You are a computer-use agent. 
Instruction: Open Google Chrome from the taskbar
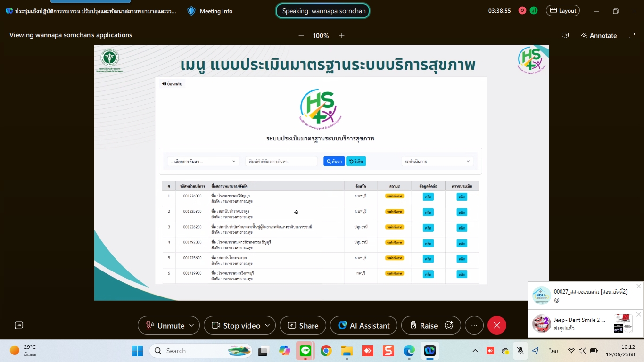click(x=326, y=351)
